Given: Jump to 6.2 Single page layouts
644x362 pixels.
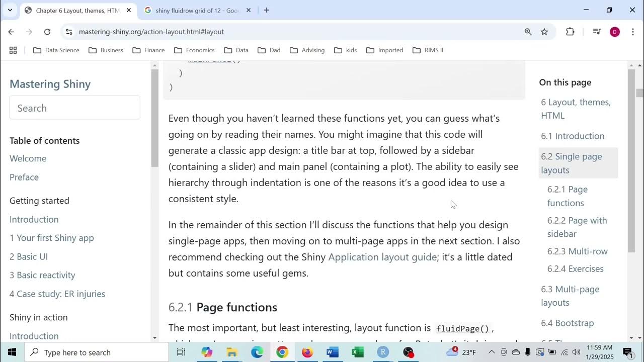Looking at the screenshot, I should tap(578, 163).
